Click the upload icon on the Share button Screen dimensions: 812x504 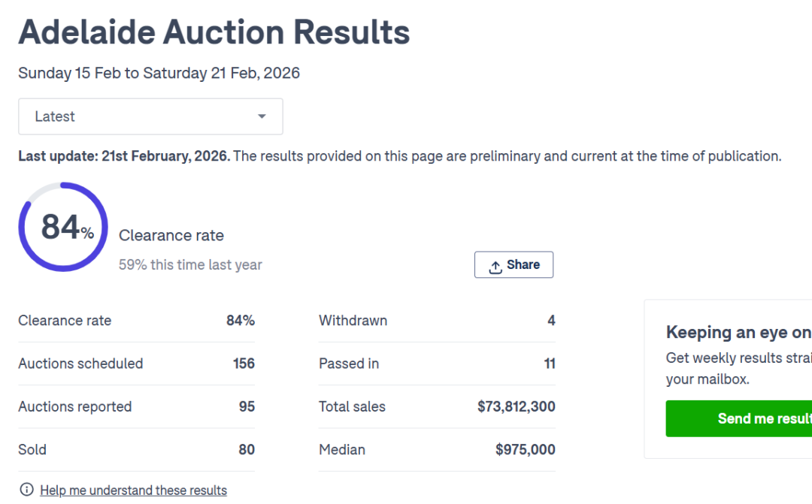(495, 267)
